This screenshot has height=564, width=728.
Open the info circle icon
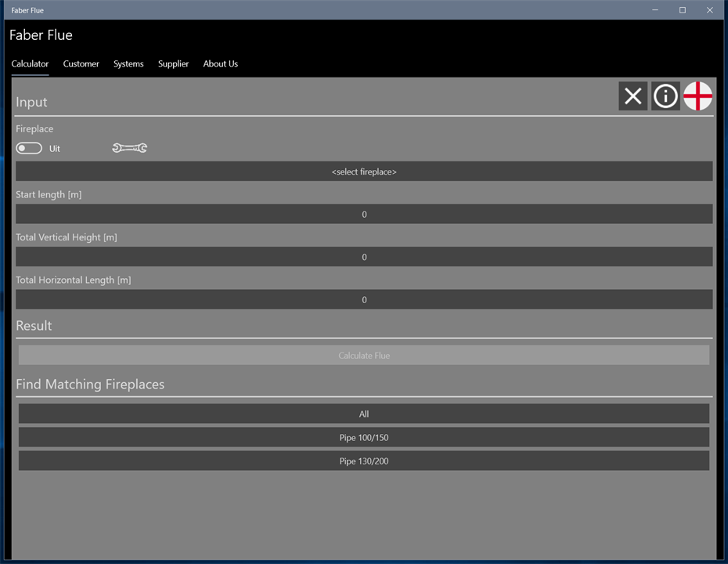pos(665,96)
